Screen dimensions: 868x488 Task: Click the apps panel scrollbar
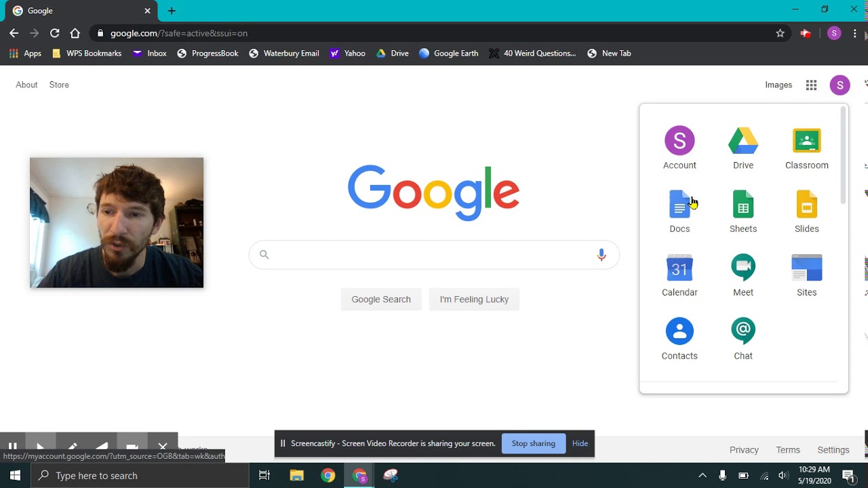tap(844, 155)
